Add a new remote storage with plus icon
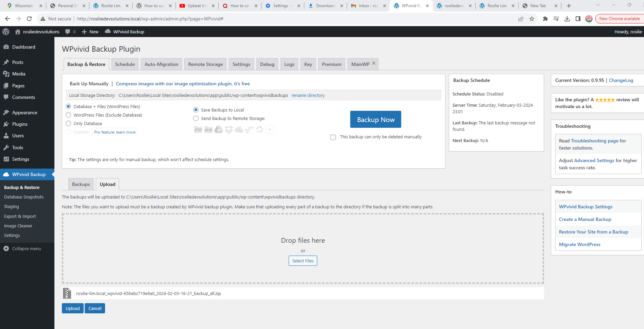Screen dimensions: 644x329 tap(270, 129)
